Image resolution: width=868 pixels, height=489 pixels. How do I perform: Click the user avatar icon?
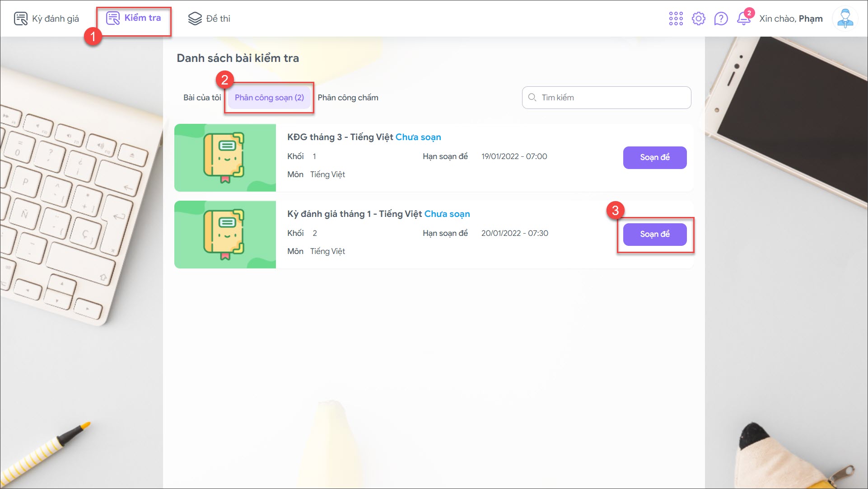[x=845, y=19]
